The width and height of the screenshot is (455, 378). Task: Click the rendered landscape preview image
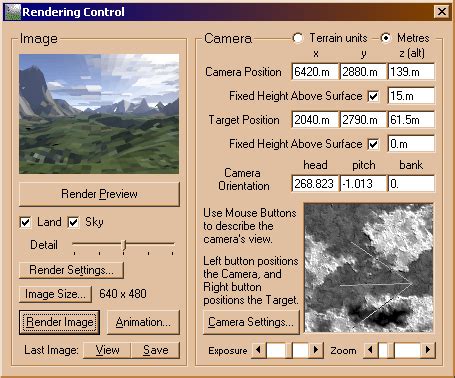[x=99, y=114]
